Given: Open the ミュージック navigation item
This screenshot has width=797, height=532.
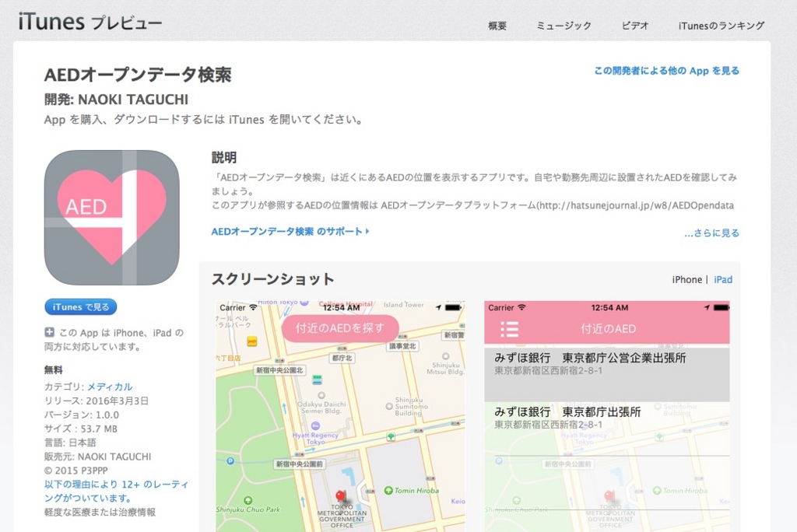Looking at the screenshot, I should click(x=564, y=26).
